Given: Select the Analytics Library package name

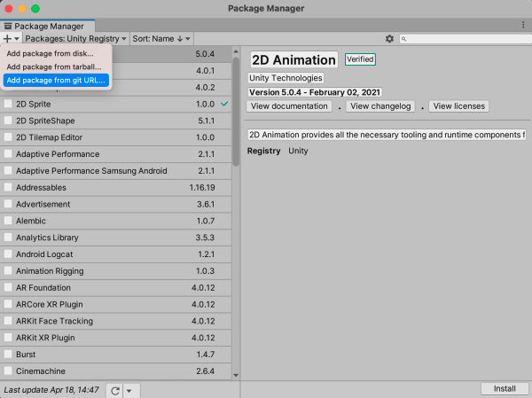Looking at the screenshot, I should [x=47, y=238].
